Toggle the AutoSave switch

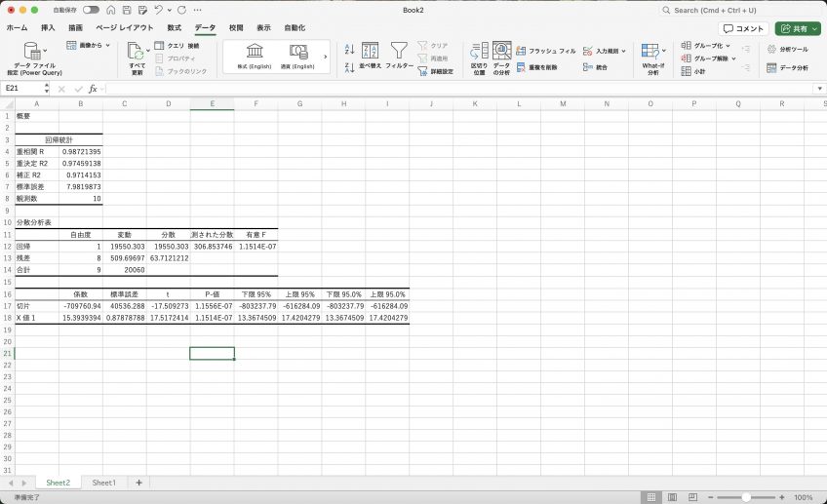pyautogui.click(x=91, y=10)
